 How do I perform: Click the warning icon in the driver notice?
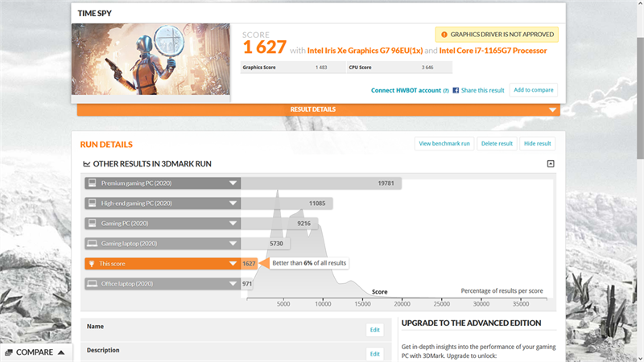[444, 35]
